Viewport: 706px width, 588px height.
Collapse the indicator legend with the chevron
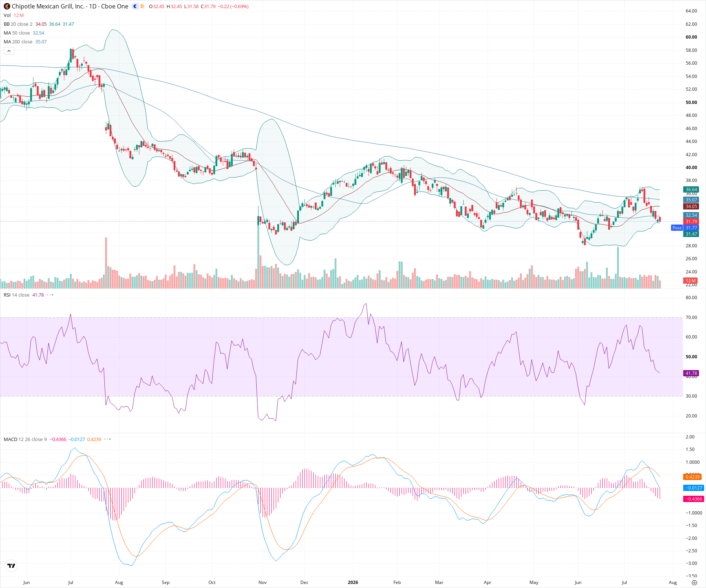coord(9,51)
